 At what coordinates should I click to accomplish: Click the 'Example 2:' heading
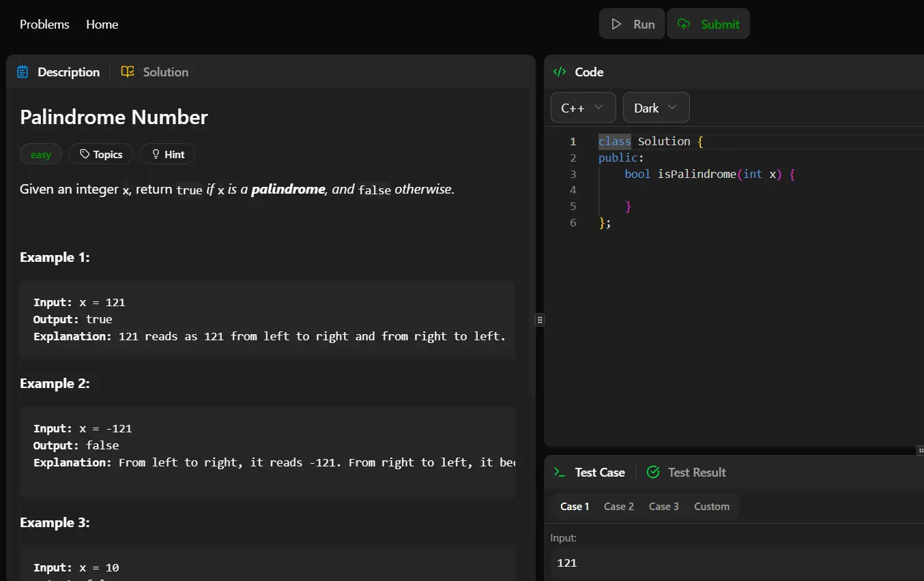(55, 383)
